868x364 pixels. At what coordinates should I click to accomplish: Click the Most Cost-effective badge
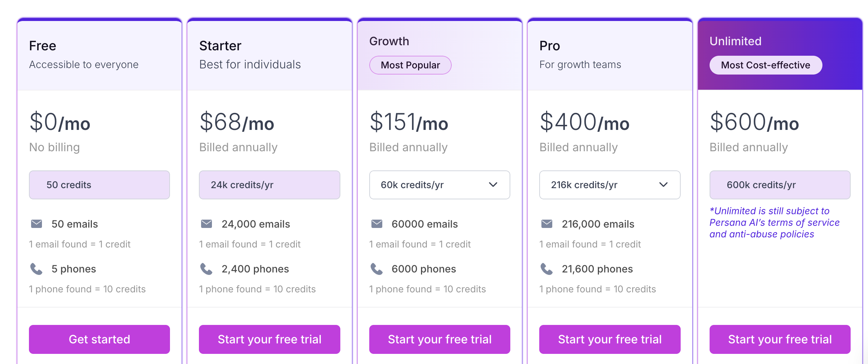(x=766, y=65)
